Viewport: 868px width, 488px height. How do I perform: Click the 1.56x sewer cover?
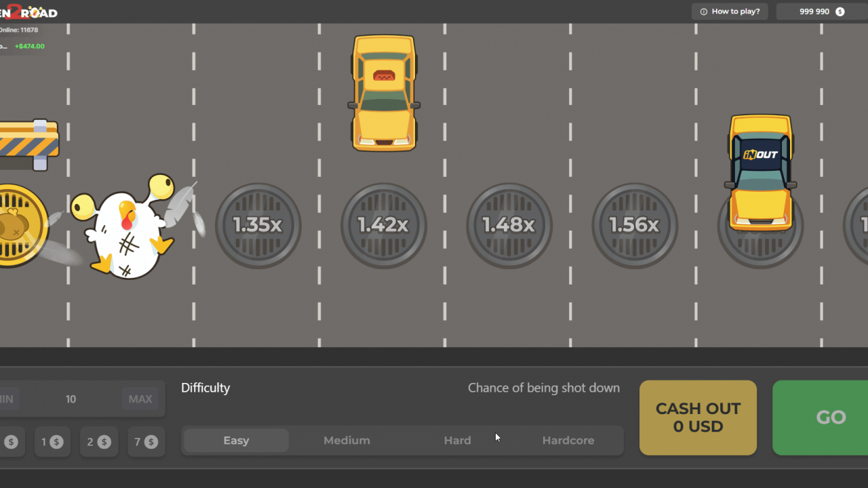click(x=634, y=226)
